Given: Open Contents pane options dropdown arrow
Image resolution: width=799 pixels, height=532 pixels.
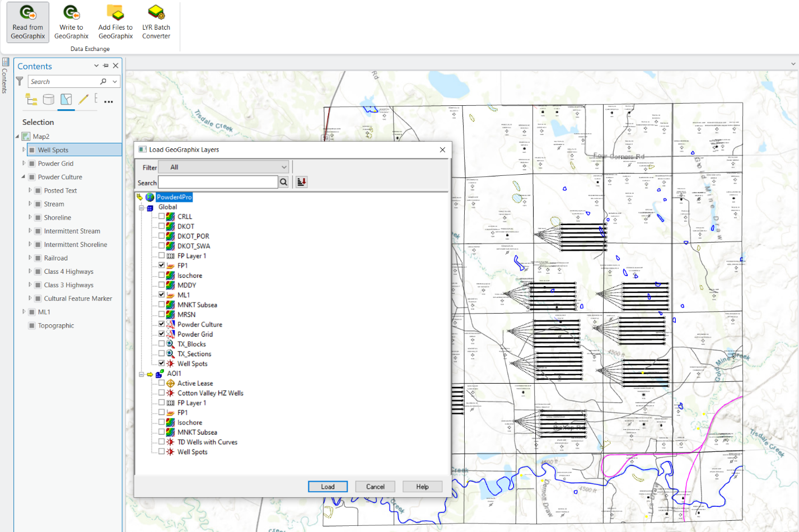Looking at the screenshot, I should [96, 66].
